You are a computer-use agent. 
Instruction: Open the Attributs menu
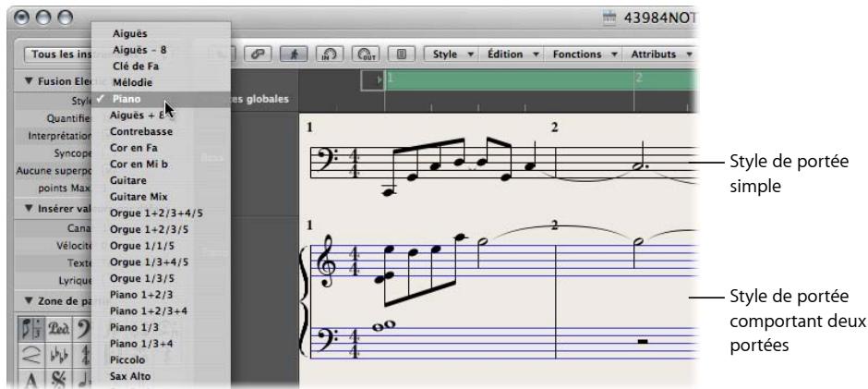click(x=661, y=55)
